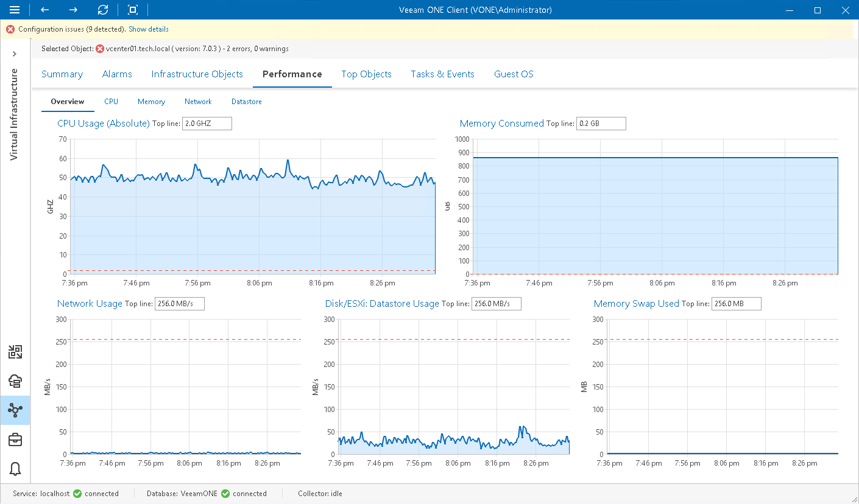Click the Service connected green check icon
The height and width of the screenshot is (504, 859).
(x=77, y=494)
